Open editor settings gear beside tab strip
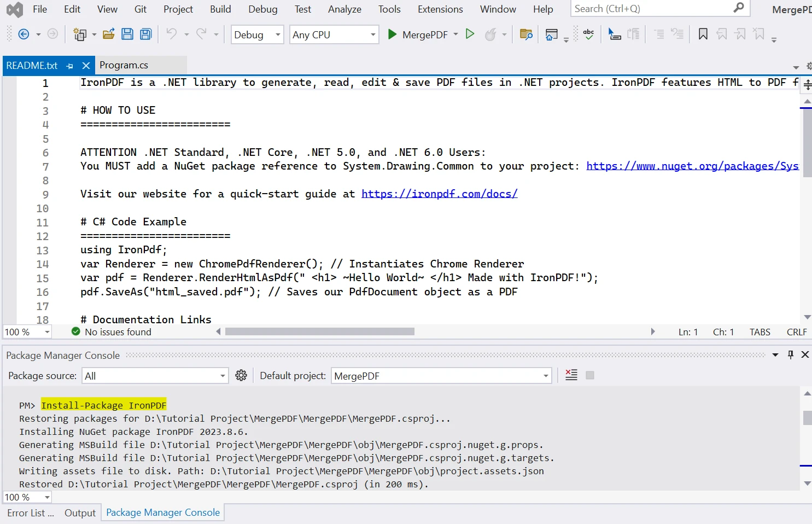 (x=809, y=66)
